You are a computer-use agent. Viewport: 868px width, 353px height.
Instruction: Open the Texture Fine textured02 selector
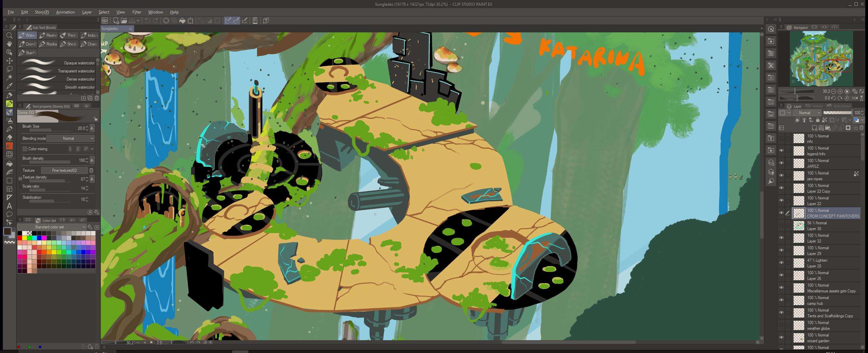pyautogui.click(x=64, y=170)
